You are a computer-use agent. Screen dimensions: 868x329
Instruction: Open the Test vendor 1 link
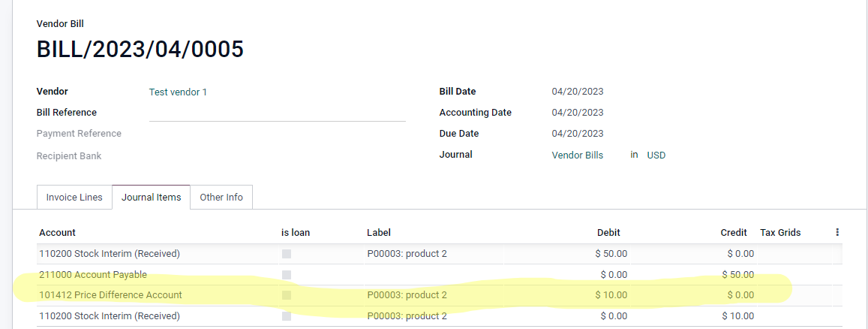(x=178, y=92)
